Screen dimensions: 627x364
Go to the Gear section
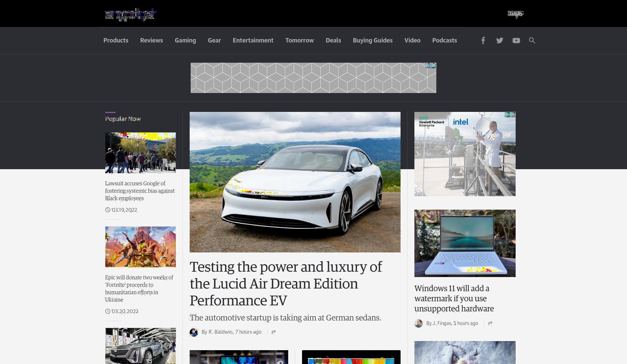[214, 40]
